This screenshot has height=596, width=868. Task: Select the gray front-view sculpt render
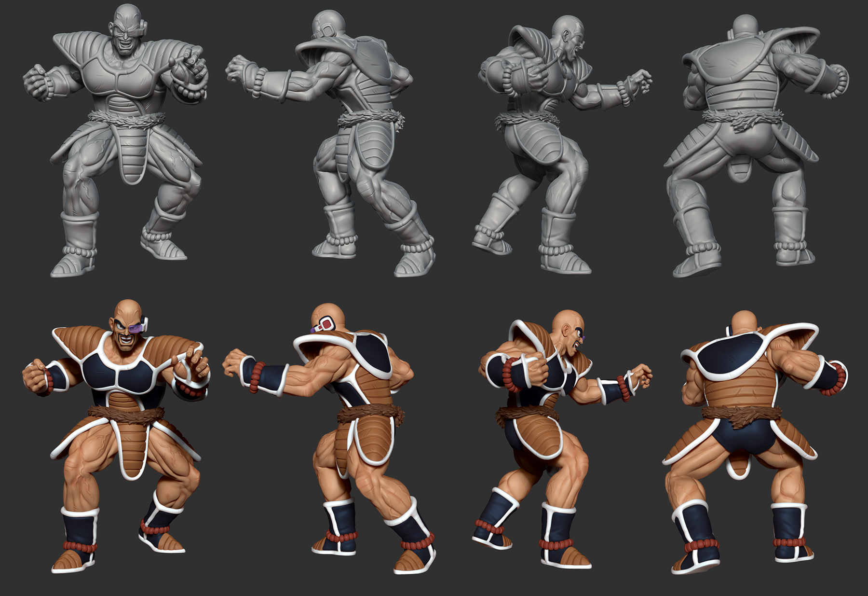[116, 140]
